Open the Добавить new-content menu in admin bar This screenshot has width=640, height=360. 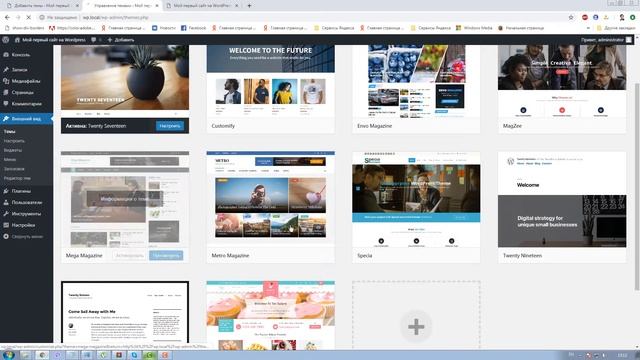[x=121, y=40]
